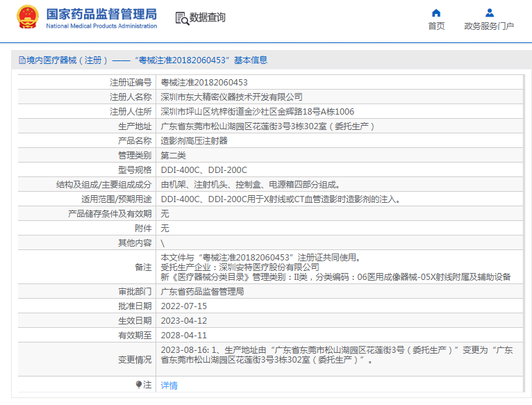Image resolution: width=532 pixels, height=405 pixels.
Task: Select effective date 2023-04-12
Action: [183, 321]
